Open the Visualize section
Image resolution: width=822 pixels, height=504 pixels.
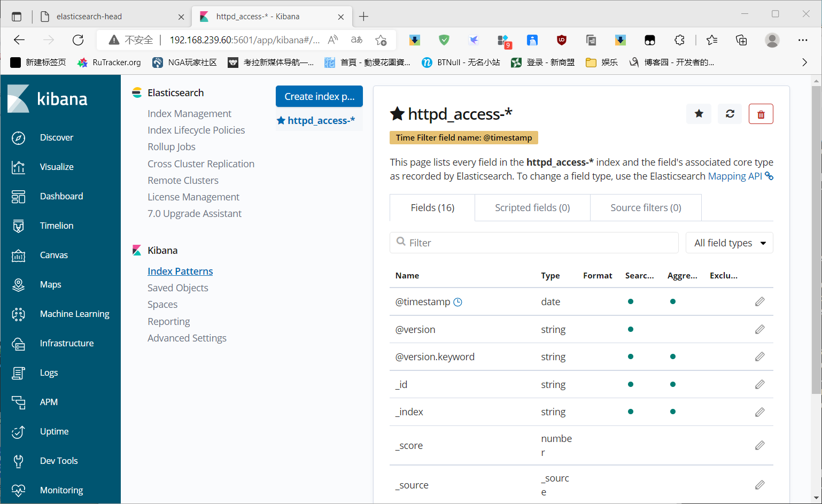(x=56, y=167)
